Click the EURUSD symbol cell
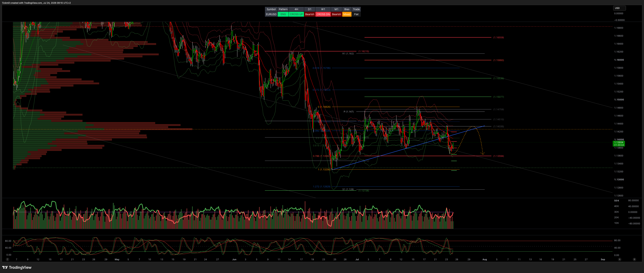Viewport: 644px width, 273px height. 271,14
